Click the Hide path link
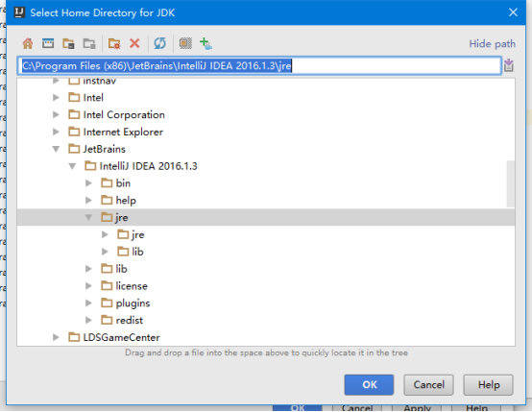 click(x=492, y=44)
